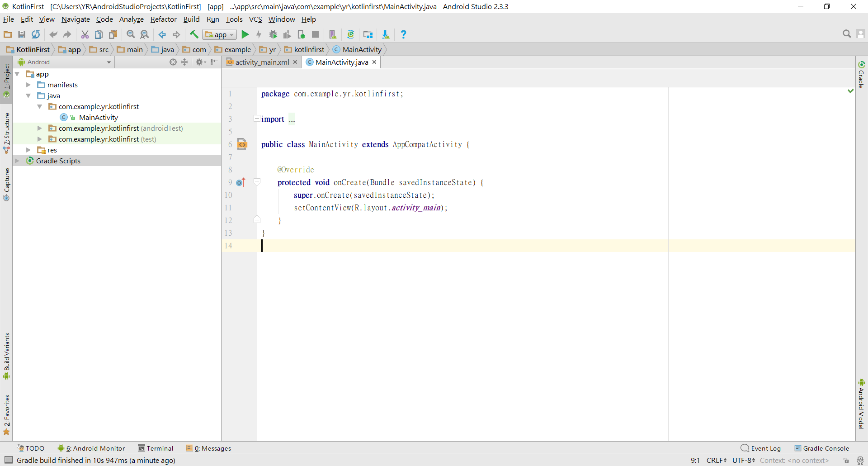The image size is (868, 466).
Task: Select MainActivity in the project tree
Action: pyautogui.click(x=99, y=117)
